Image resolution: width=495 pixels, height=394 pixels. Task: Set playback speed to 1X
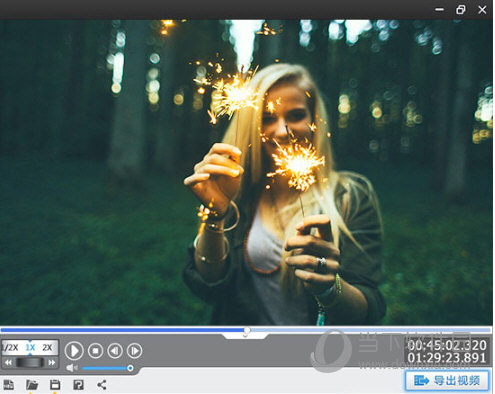coord(30,348)
